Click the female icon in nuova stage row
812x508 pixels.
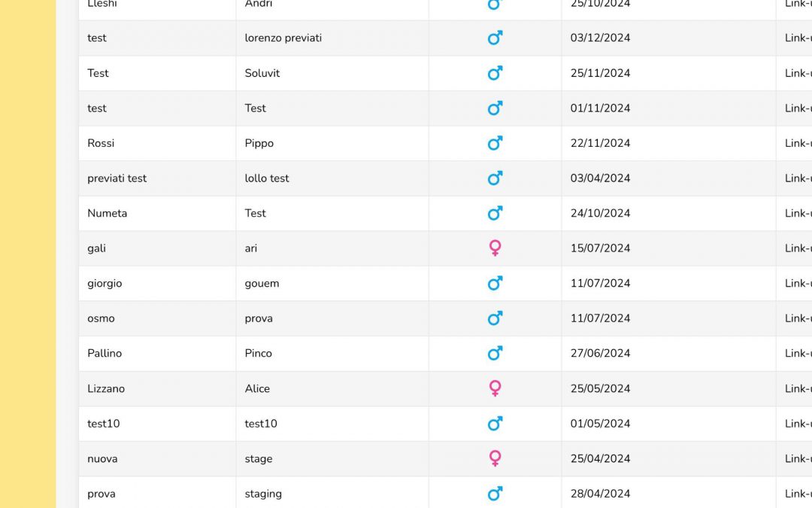(495, 458)
